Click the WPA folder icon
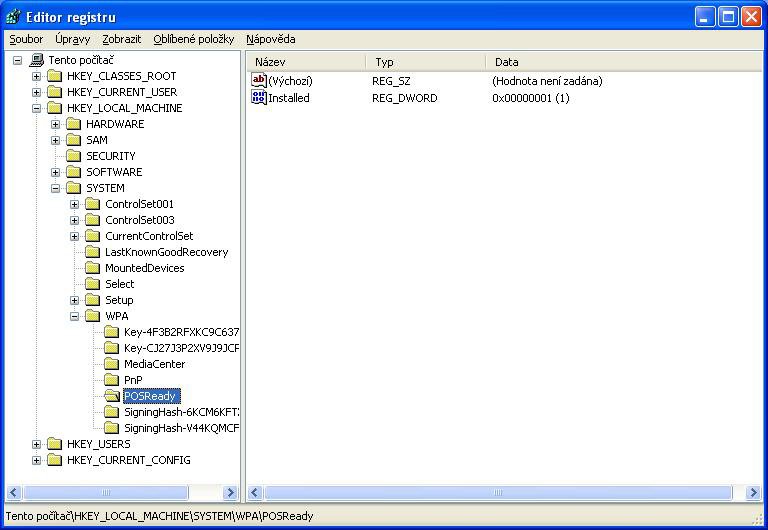Viewport: 768px width, 530px height. tap(93, 316)
